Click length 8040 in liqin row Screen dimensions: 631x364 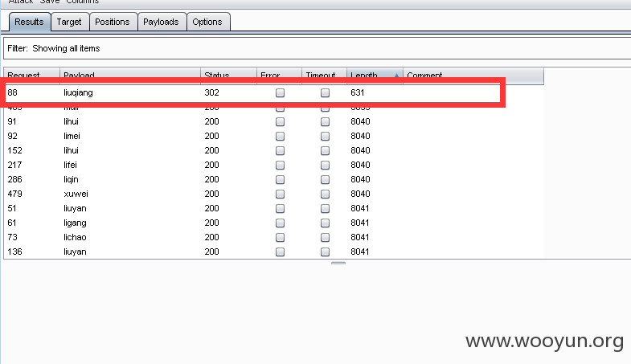click(360, 179)
